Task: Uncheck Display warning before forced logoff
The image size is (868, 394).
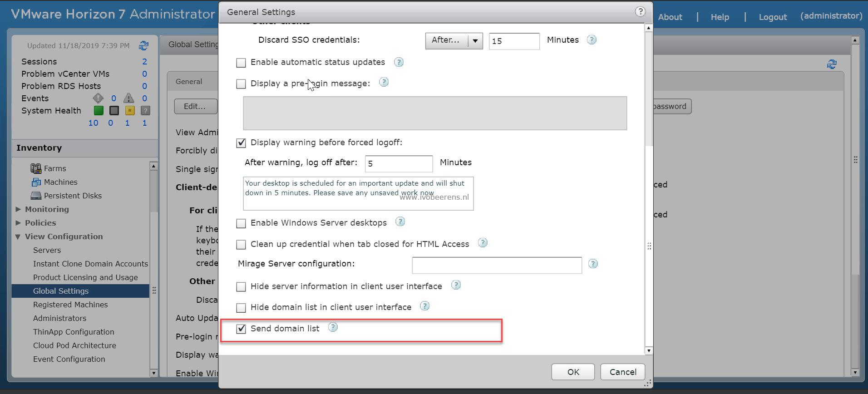Action: click(x=241, y=143)
